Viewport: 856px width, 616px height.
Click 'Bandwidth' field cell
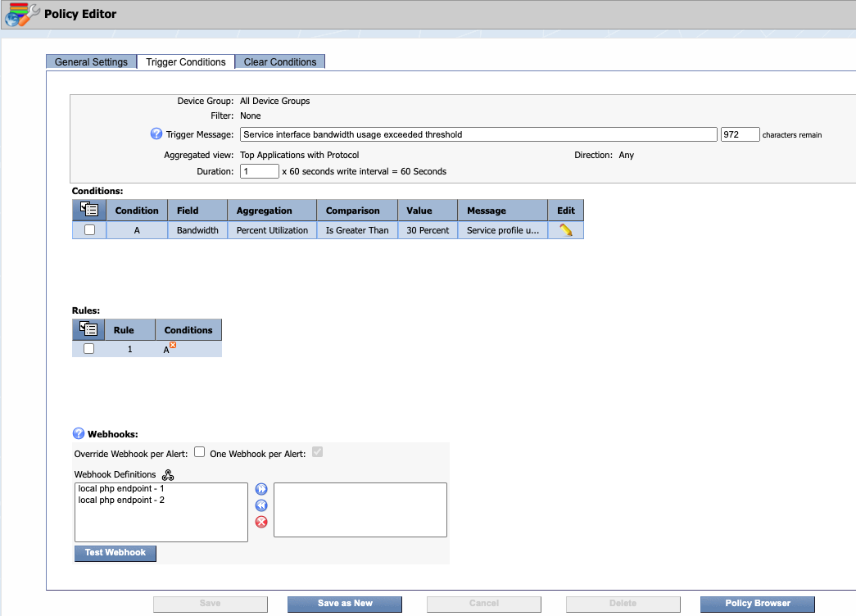pos(197,230)
